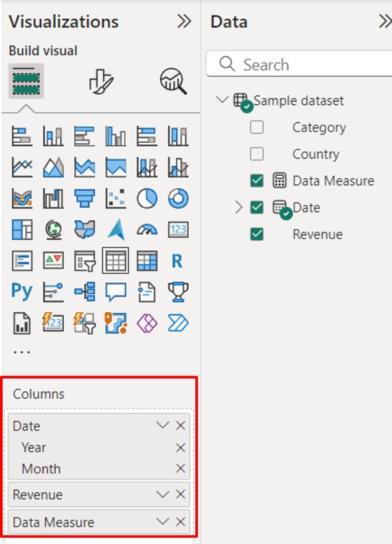Select the Donut chart visual

coord(178,199)
